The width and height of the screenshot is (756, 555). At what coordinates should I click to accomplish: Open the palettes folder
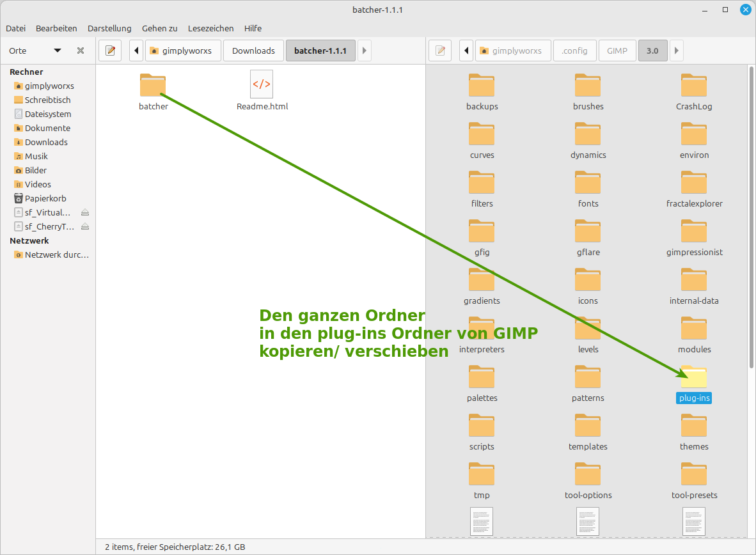click(482, 377)
